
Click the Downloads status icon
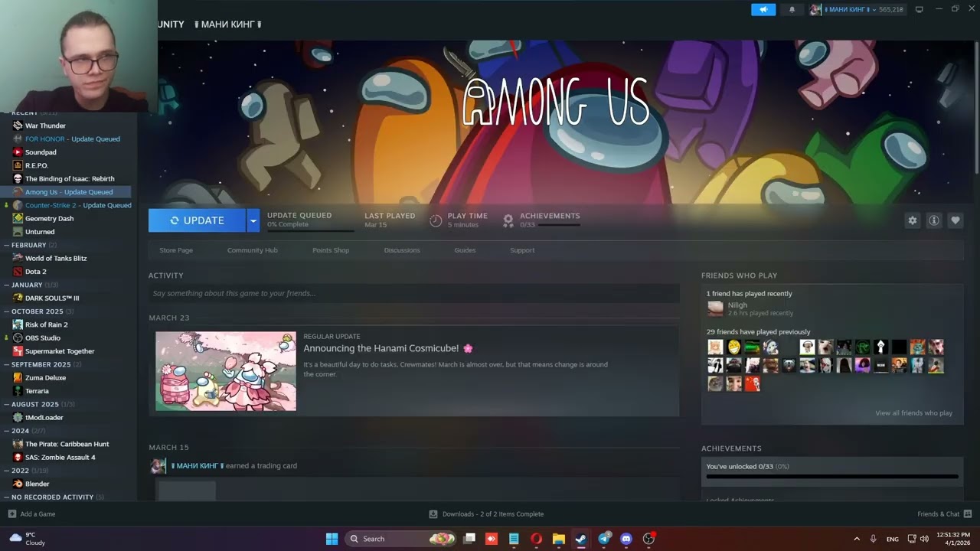[433, 514]
